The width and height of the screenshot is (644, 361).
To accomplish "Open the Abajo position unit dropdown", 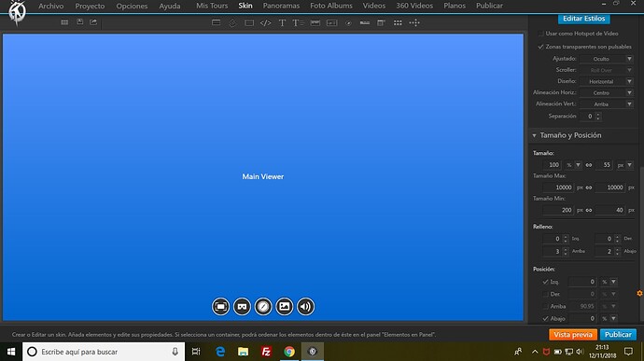I will 609,319.
